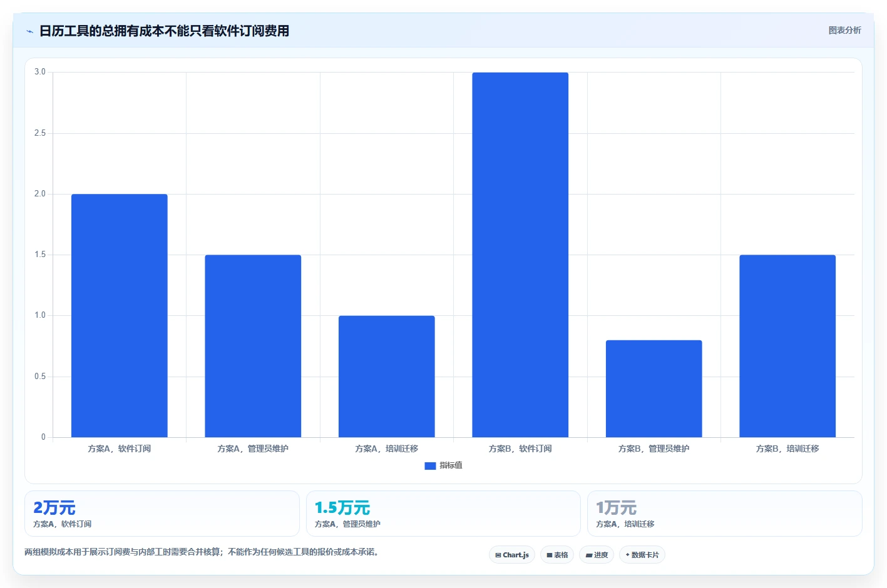
Task: Click the 2.5 y-axis tick label
Action: coord(40,133)
